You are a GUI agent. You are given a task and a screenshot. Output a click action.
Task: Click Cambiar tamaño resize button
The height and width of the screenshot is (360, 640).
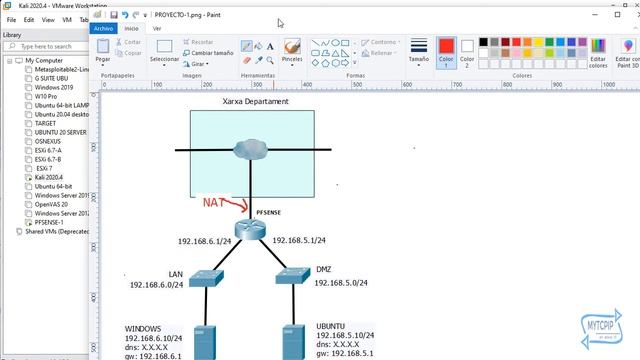pos(208,53)
